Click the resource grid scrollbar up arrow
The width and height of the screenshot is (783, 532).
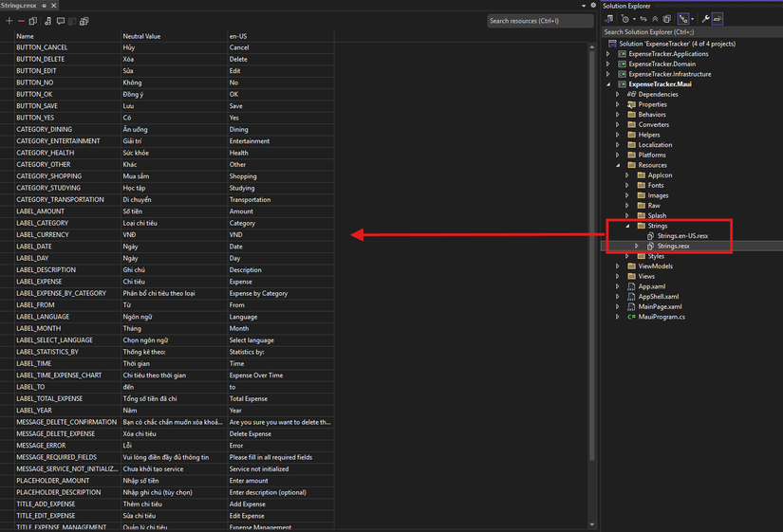[592, 46]
